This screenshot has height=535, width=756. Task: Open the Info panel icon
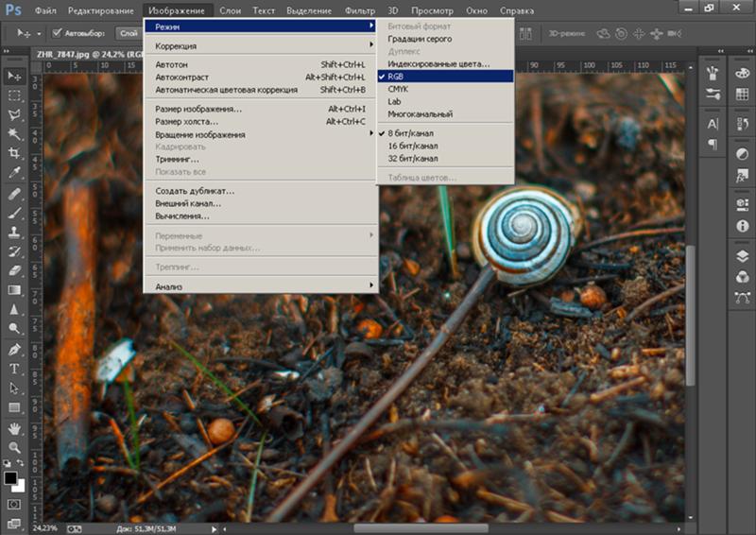[742, 226]
